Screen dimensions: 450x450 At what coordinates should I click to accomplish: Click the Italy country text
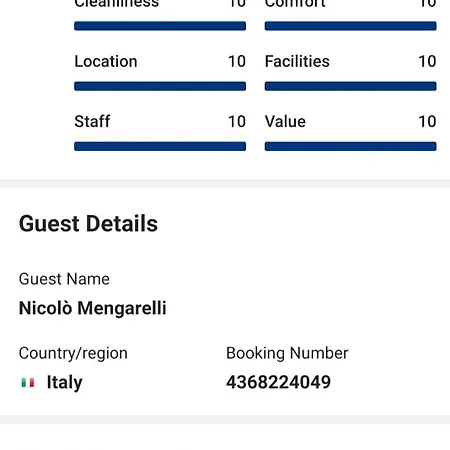(x=64, y=383)
